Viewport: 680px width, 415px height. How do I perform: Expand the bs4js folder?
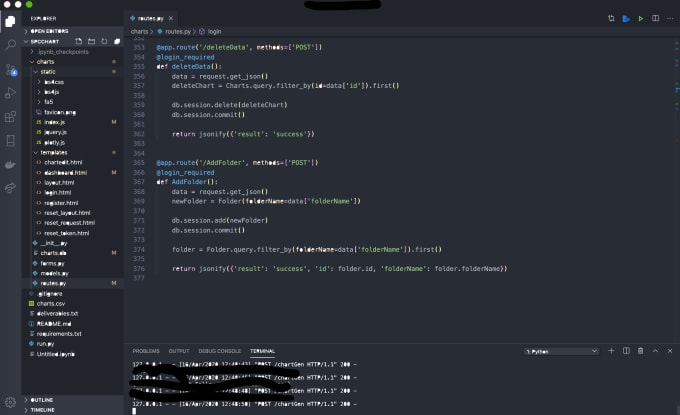(73, 92)
